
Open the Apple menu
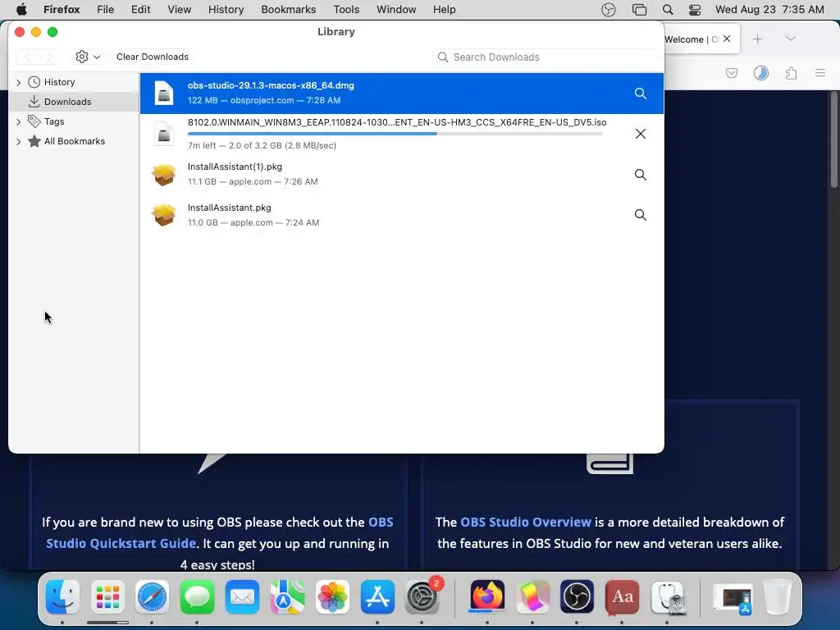pyautogui.click(x=21, y=10)
